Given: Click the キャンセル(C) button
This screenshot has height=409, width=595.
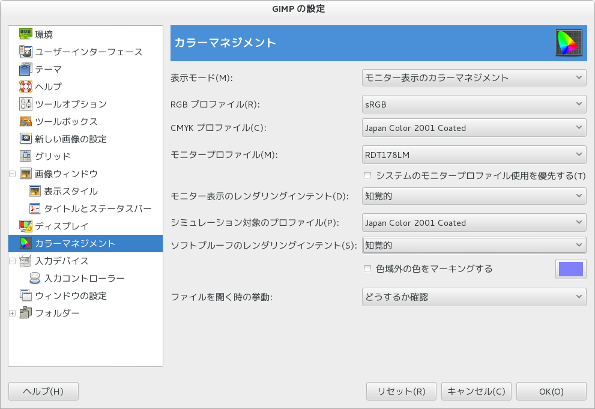Looking at the screenshot, I should tap(476, 391).
